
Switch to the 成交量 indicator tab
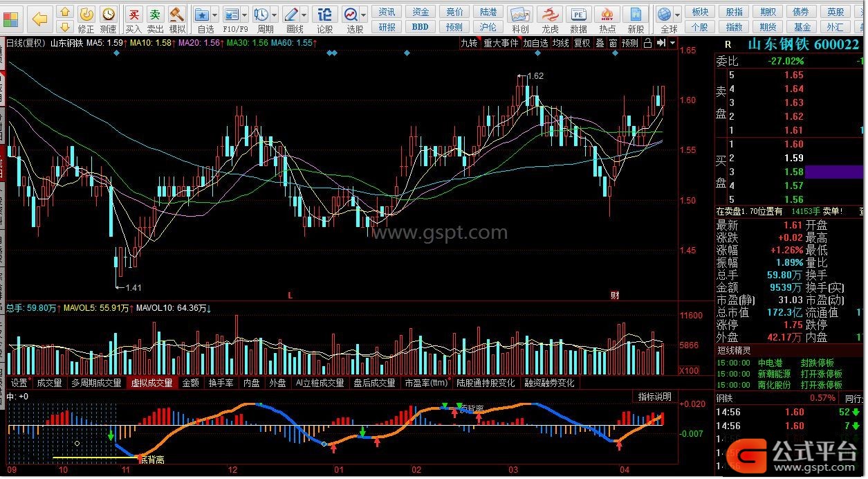click(49, 383)
